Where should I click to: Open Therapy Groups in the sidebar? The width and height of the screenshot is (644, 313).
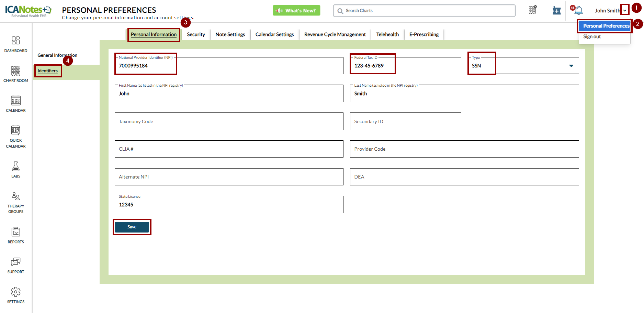(x=16, y=196)
